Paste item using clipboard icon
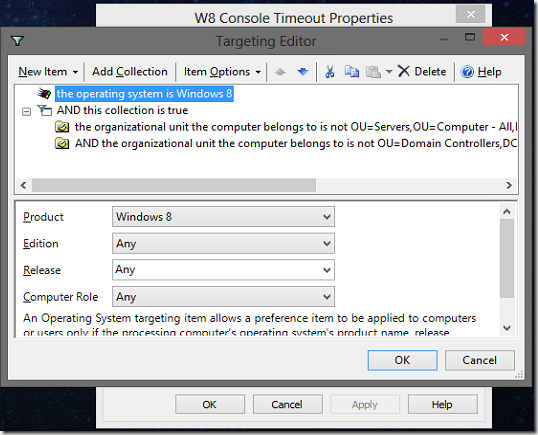 [x=373, y=72]
